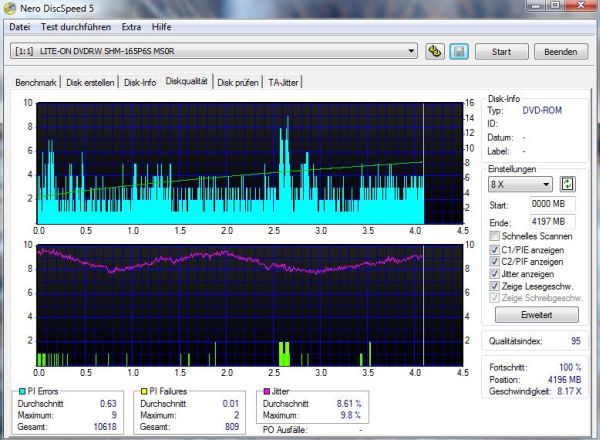Switch to the TA-Jitter tab
The image size is (600, 440).
click(x=286, y=83)
